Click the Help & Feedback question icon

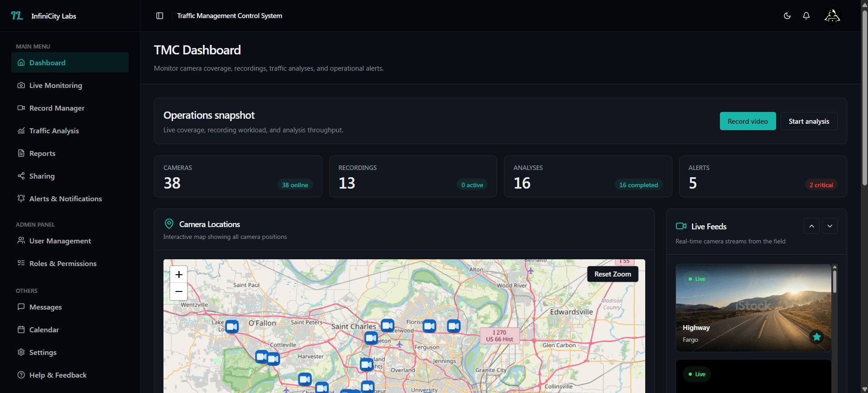[21, 375]
